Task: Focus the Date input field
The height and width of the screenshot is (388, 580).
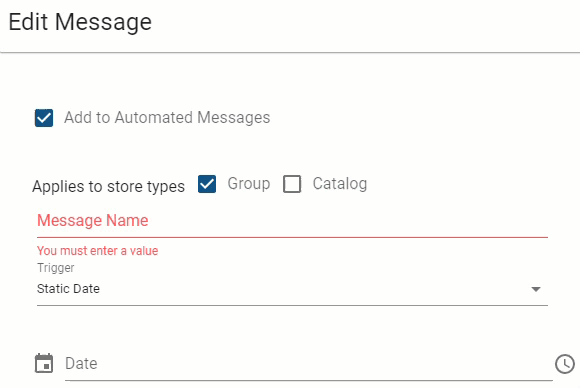Action: (x=309, y=364)
